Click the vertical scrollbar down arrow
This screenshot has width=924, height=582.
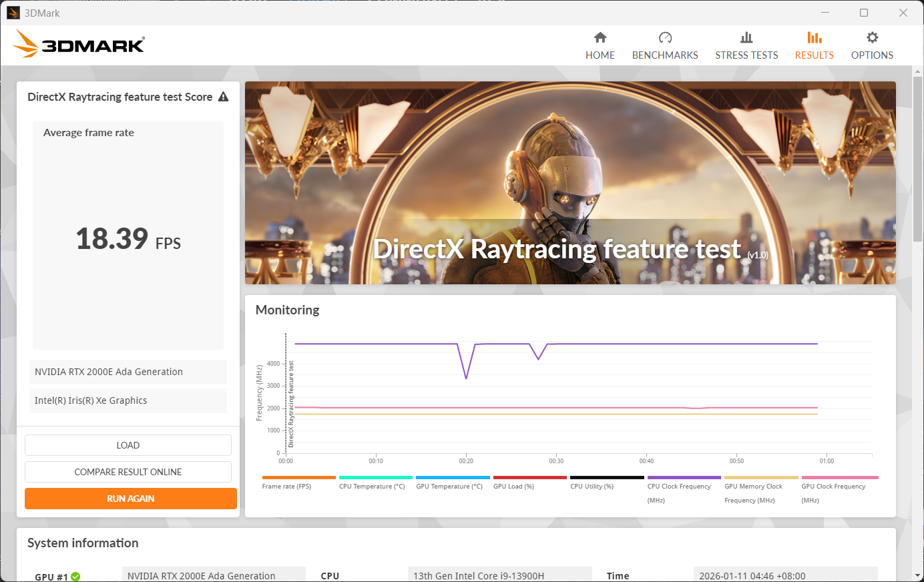[918, 575]
